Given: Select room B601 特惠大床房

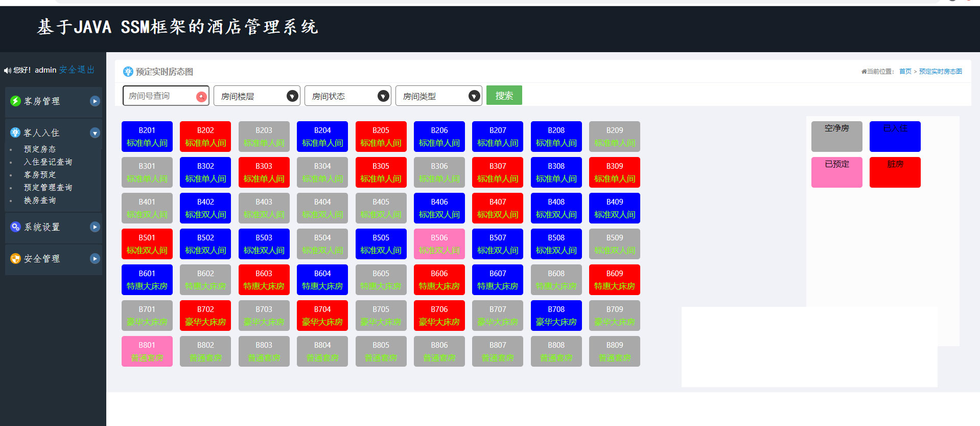Looking at the screenshot, I should tap(147, 280).
